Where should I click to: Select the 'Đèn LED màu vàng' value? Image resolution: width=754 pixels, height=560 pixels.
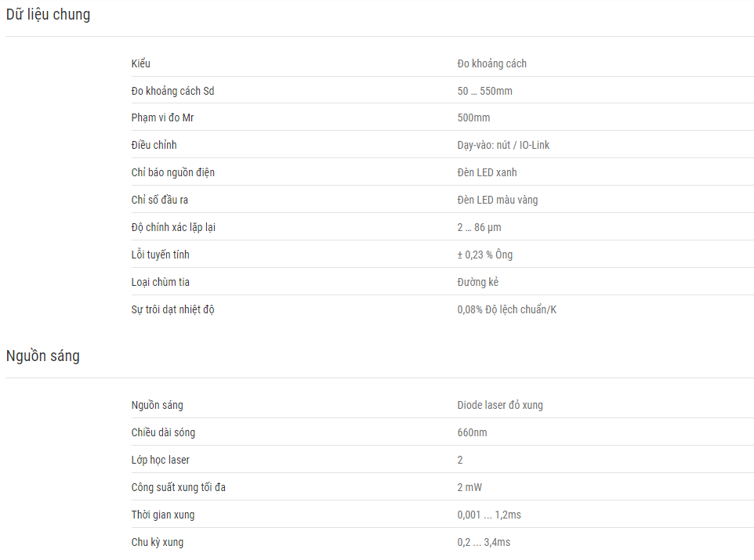498,200
